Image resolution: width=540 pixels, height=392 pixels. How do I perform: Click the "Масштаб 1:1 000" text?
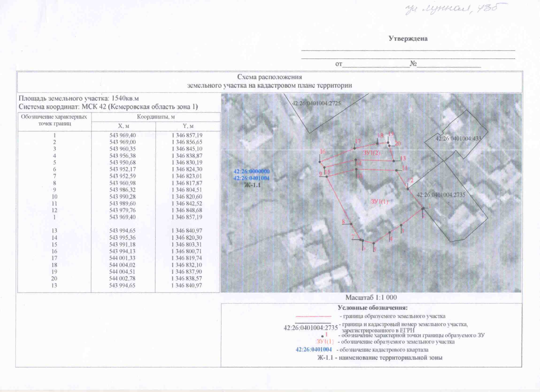click(371, 297)
